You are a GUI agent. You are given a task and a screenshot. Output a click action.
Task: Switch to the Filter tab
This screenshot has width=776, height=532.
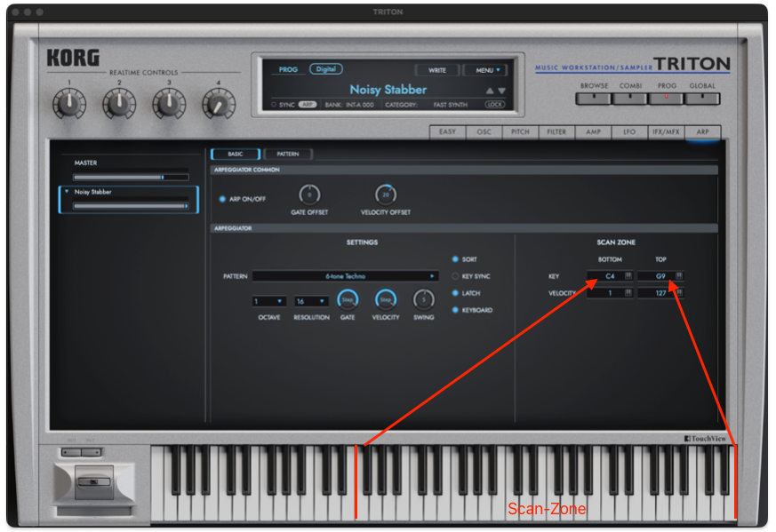[x=556, y=131]
